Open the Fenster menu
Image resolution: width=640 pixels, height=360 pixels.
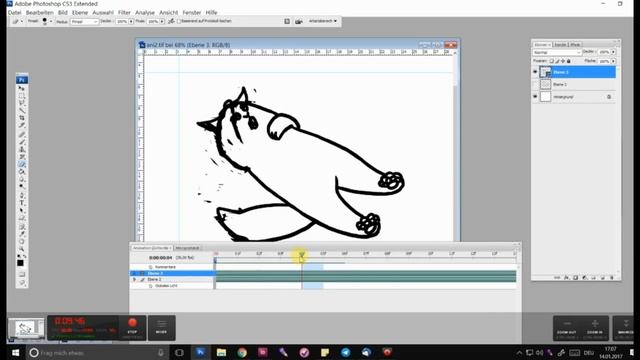click(x=191, y=13)
